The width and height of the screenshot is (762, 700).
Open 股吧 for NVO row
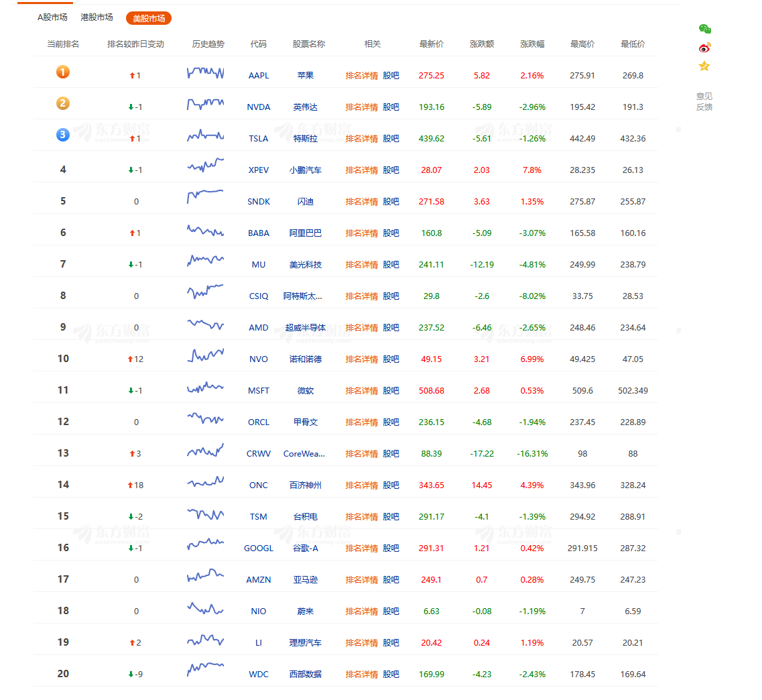pyautogui.click(x=391, y=359)
